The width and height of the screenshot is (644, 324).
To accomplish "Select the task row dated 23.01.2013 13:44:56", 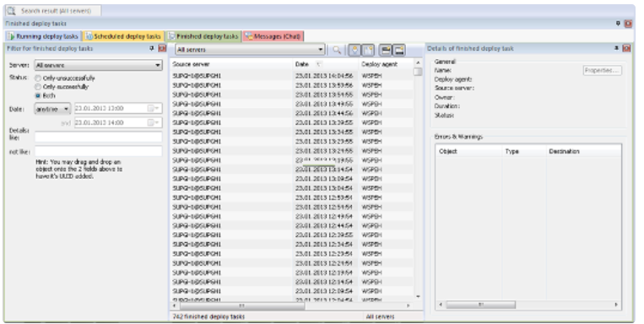I will [292, 113].
